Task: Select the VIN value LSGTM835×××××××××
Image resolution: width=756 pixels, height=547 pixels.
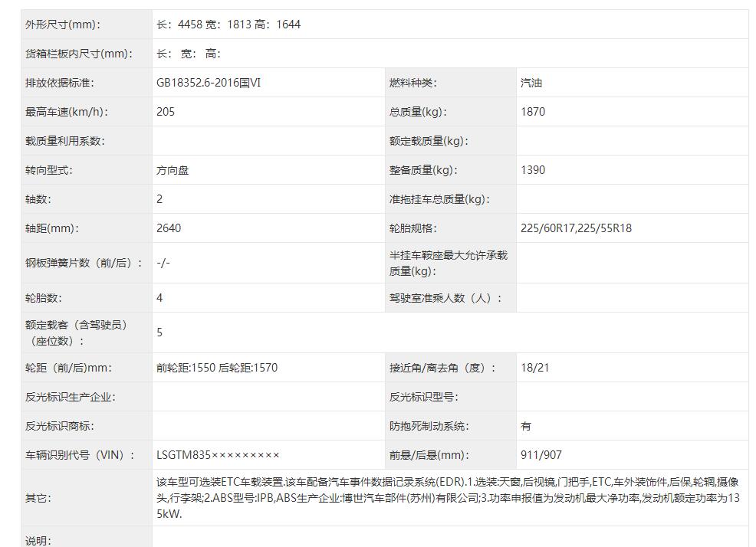Action: pos(218,455)
